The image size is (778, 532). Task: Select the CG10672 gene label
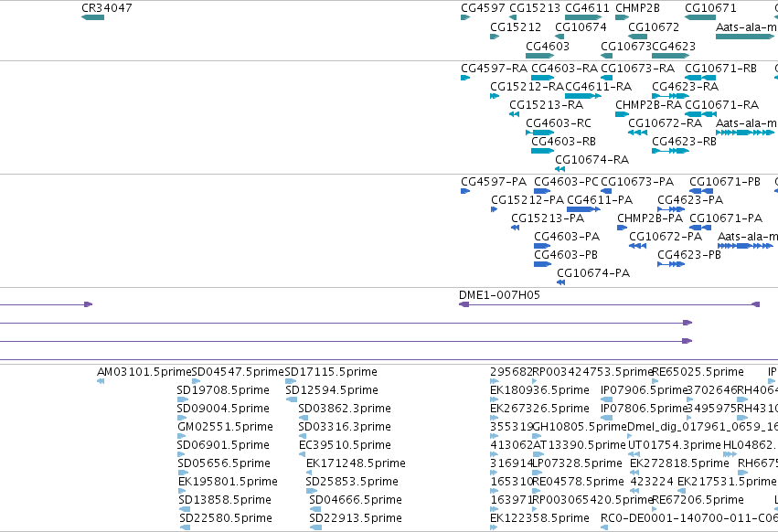tap(654, 27)
